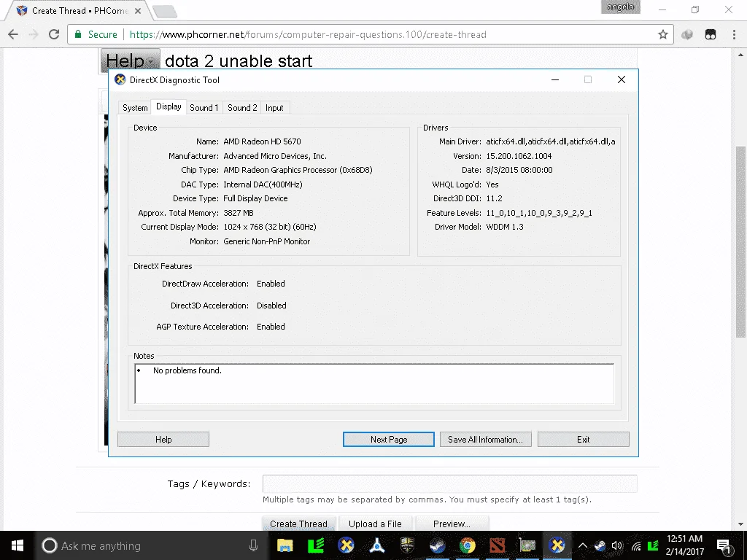This screenshot has height=560, width=747.
Task: Click Feature Levels '11_0,10_1,10_0,9_3,9_2,9_1'
Action: coord(539,213)
